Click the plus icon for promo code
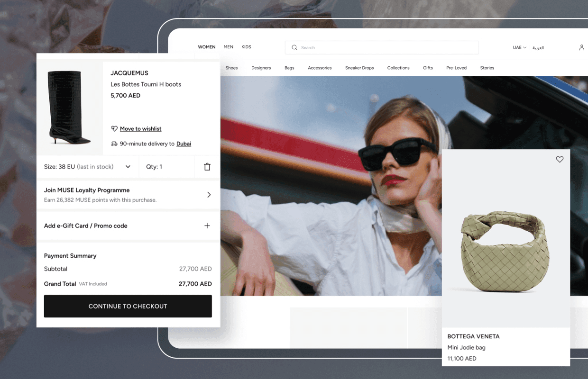 pyautogui.click(x=207, y=226)
